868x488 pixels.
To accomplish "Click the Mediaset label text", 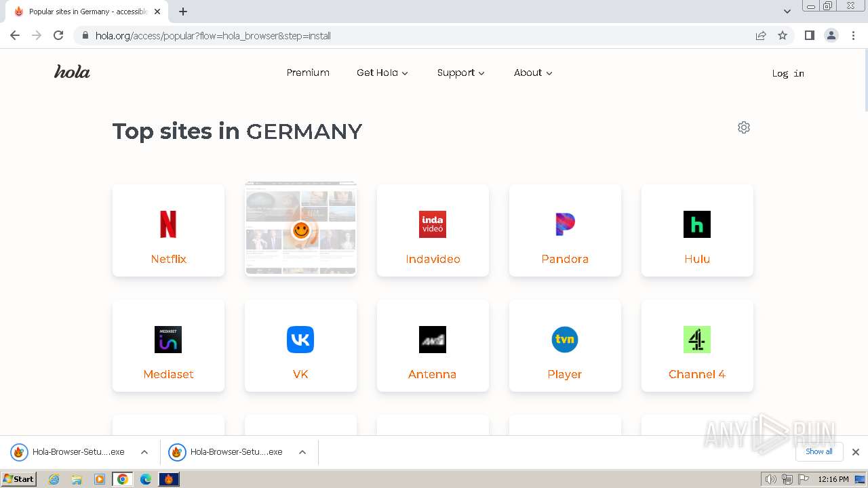I will [x=168, y=374].
